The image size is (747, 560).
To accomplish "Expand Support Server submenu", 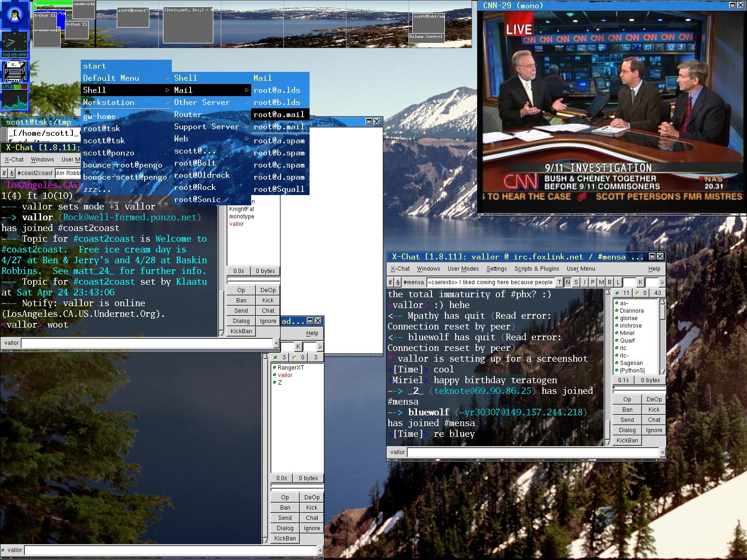I will [x=211, y=126].
